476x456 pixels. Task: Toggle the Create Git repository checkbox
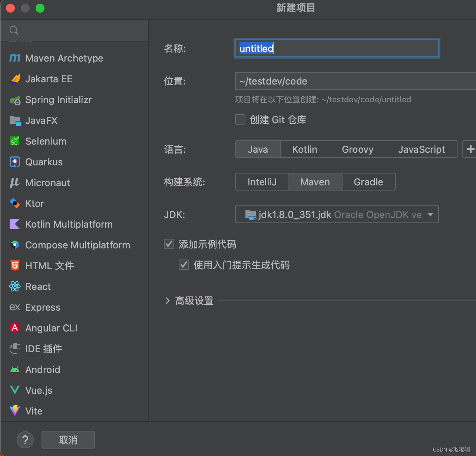(x=240, y=119)
